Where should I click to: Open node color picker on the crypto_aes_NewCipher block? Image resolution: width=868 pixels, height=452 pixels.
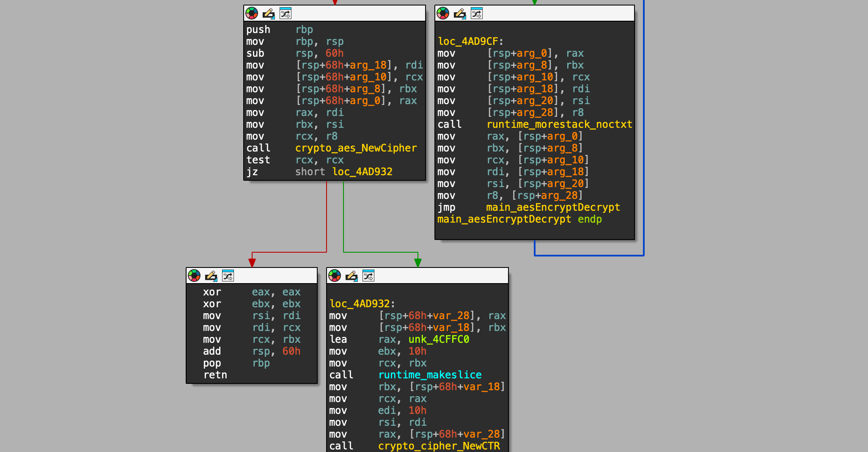(x=252, y=14)
